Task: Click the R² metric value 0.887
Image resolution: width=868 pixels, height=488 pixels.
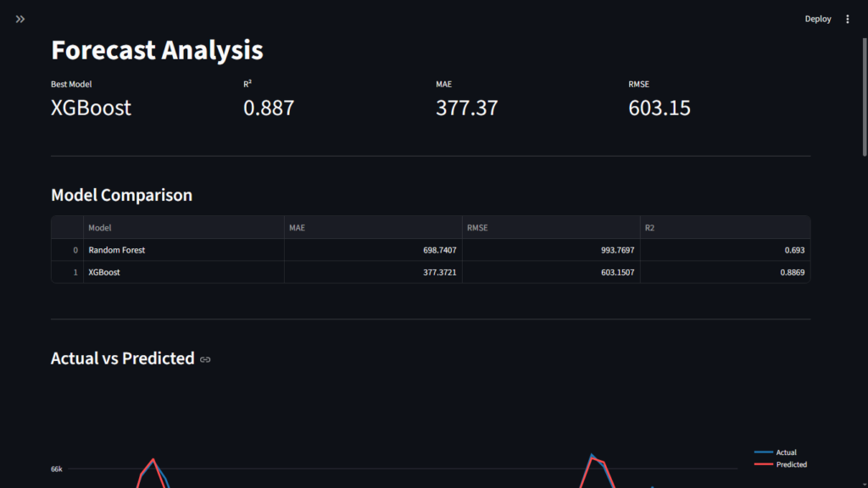Action: (x=269, y=108)
